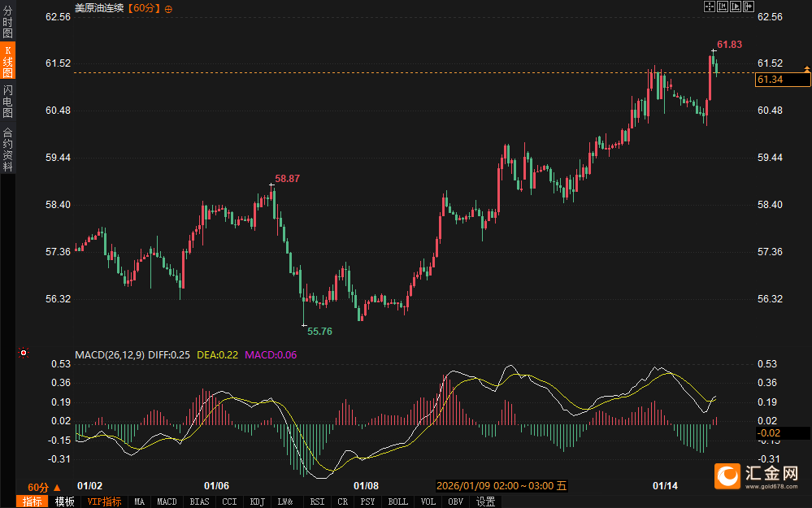This screenshot has width=812, height=508.
Task: Expand the 60分 period selector at bottom left
Action: [44, 486]
